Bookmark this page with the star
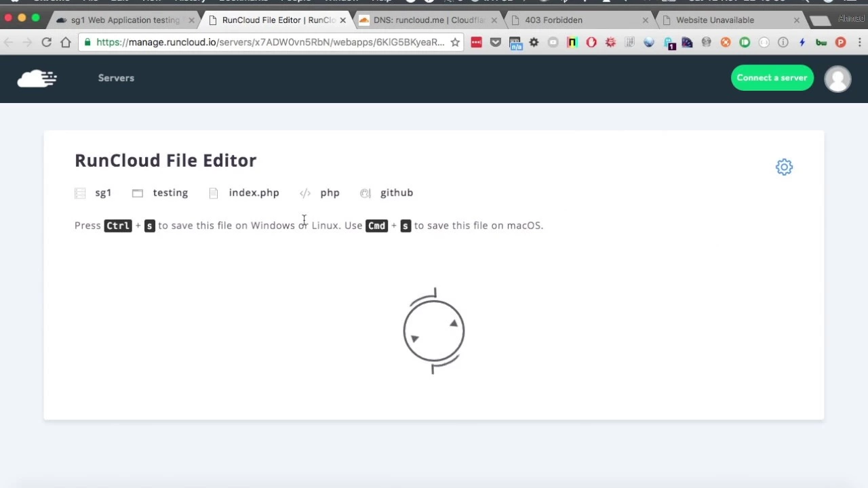 tap(455, 42)
